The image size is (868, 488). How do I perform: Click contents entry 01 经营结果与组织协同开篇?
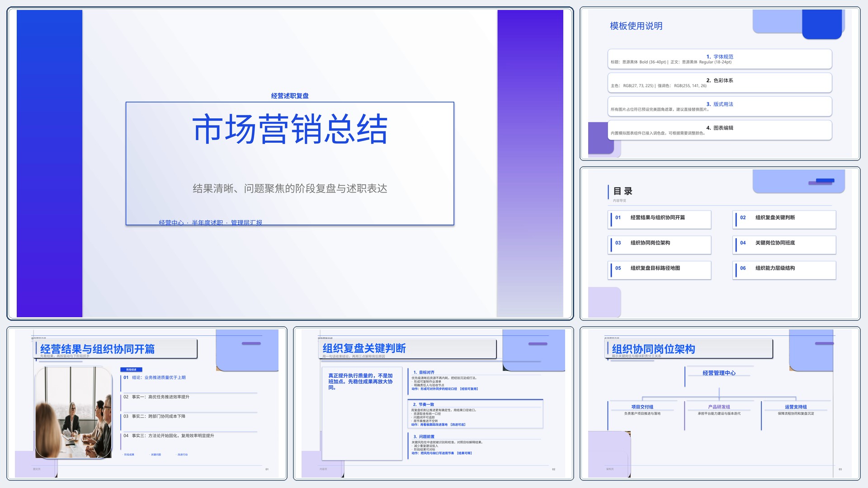pos(660,219)
